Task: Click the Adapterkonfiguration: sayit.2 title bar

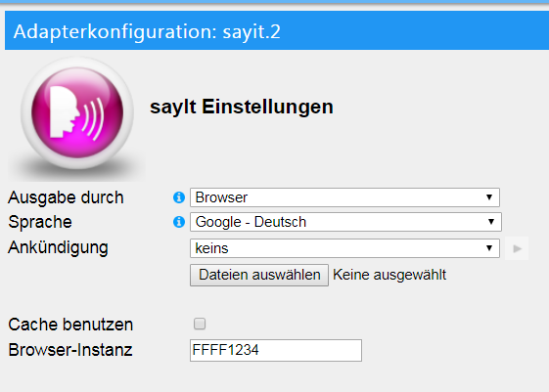Action: [x=277, y=30]
